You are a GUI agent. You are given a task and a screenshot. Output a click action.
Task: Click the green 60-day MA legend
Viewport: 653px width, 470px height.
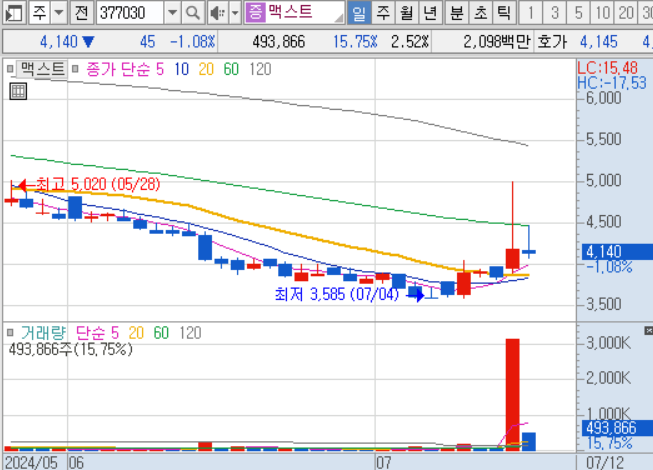pos(231,69)
